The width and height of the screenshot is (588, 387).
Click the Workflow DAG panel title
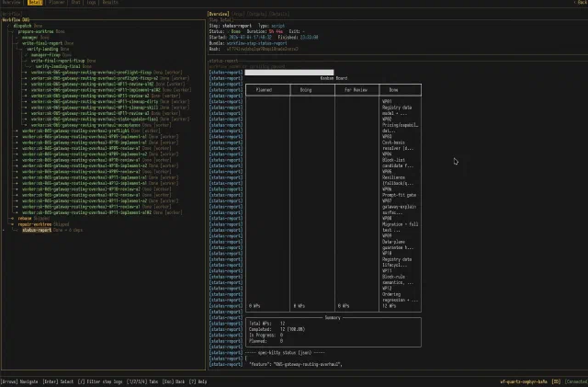click(x=16, y=20)
